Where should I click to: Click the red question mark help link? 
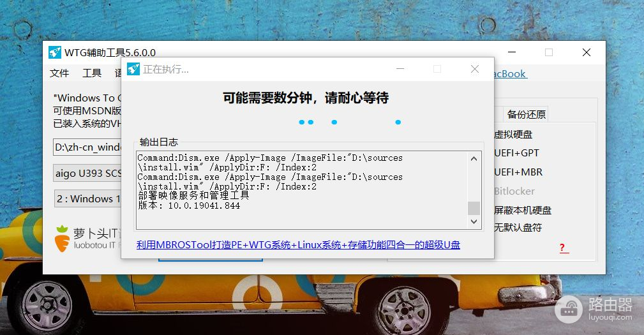coord(563,247)
